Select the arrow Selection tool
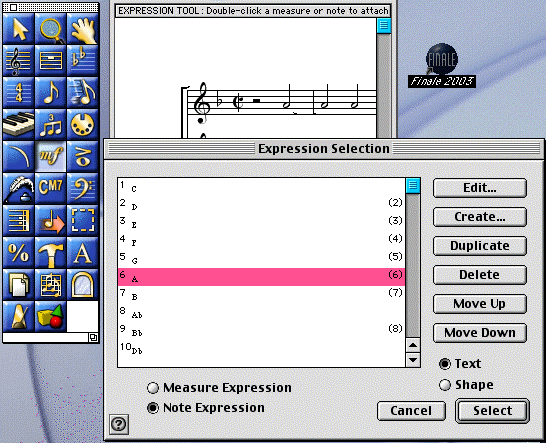 [18, 29]
